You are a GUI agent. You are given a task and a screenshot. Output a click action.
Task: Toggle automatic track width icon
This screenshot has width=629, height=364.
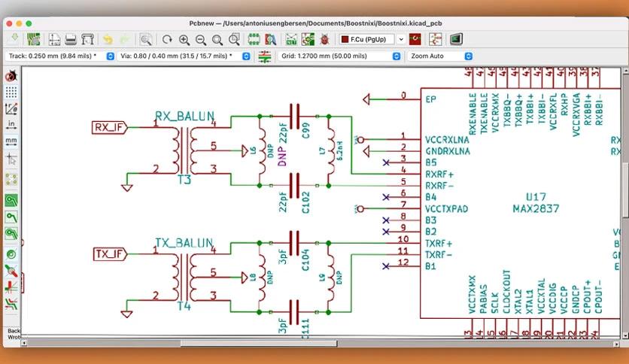[264, 56]
